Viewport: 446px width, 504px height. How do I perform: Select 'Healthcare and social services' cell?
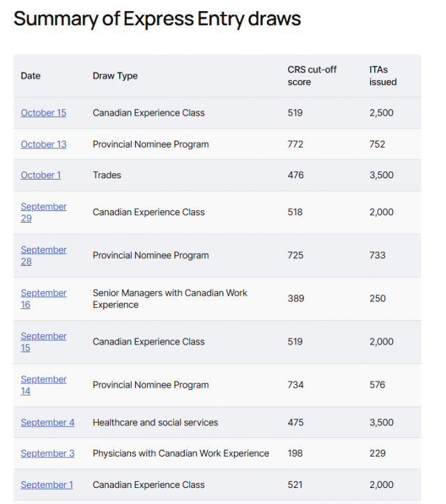pyautogui.click(x=155, y=423)
